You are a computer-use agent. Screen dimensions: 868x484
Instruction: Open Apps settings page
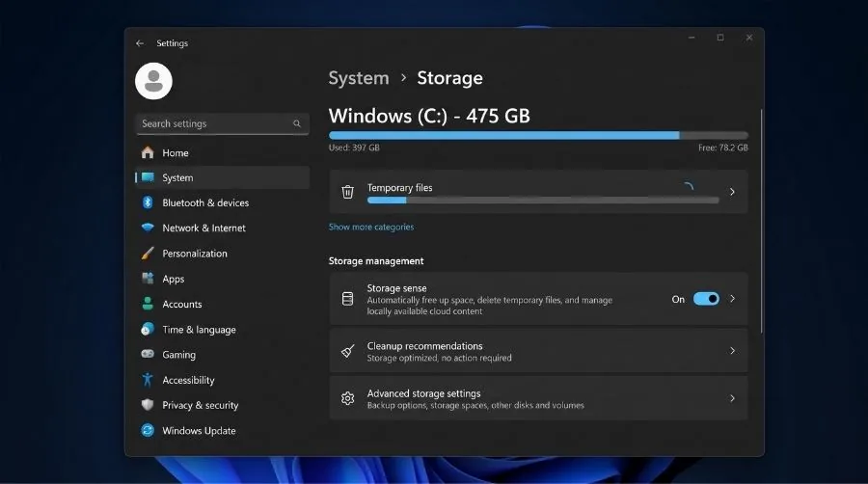pos(222,279)
